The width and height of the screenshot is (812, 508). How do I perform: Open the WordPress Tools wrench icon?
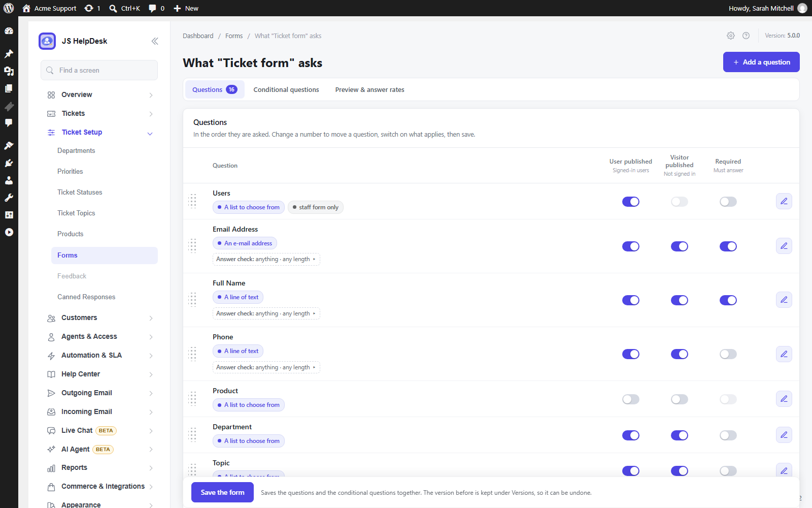point(9,198)
